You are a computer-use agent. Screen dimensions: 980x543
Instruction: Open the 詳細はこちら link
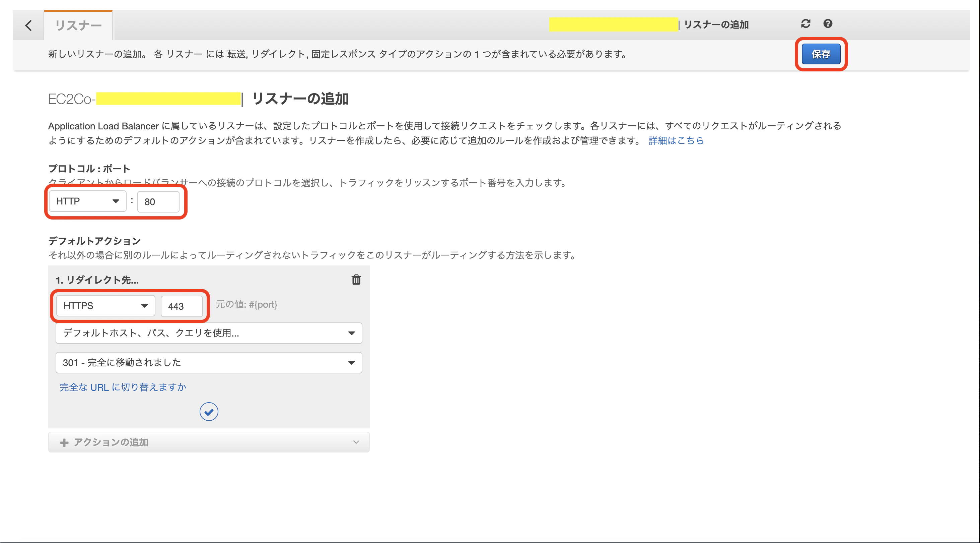[676, 140]
